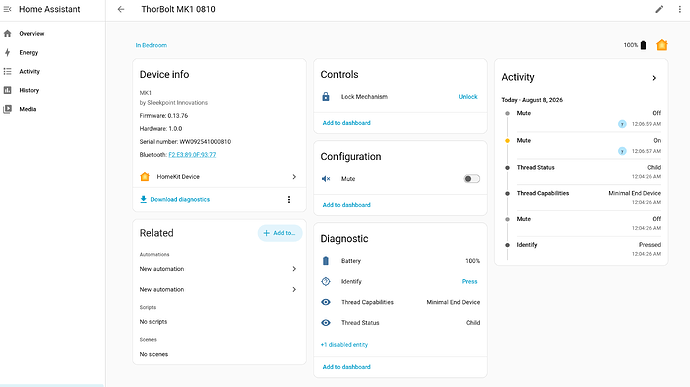Click the Mute speaker icon
Image resolution: width=690 pixels, height=387 pixels.
[x=326, y=179]
